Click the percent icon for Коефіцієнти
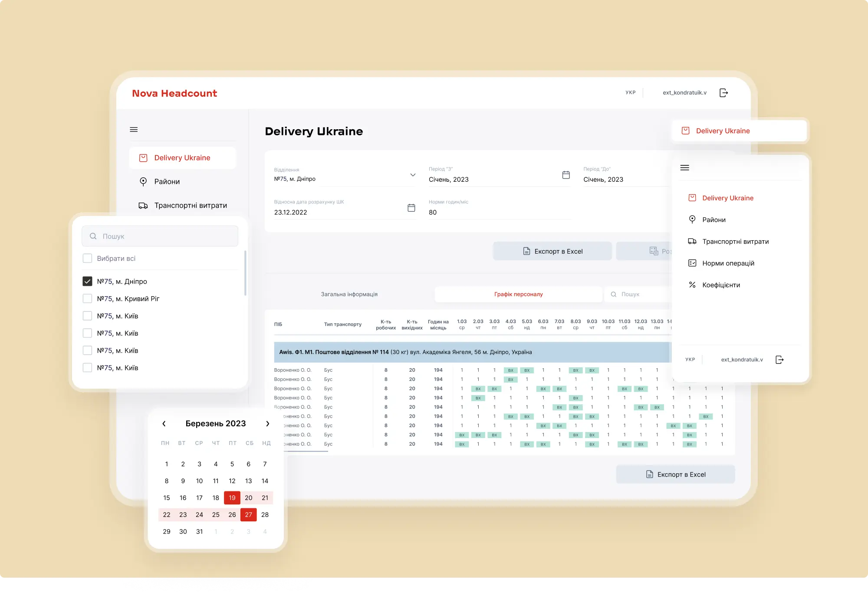Image resolution: width=868 pixels, height=592 pixels. click(692, 285)
